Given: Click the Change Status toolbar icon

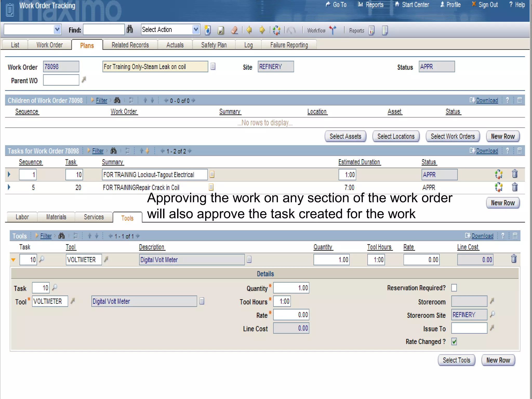Looking at the screenshot, I should 276,30.
